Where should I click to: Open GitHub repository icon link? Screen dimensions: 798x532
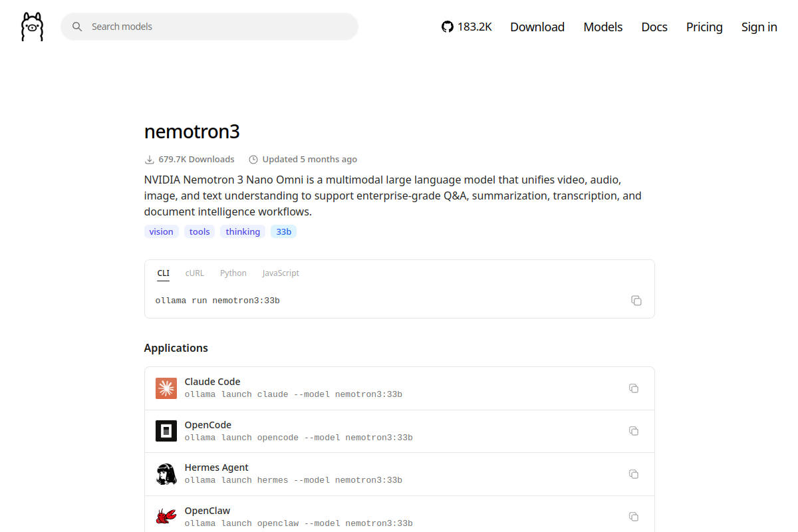448,27
